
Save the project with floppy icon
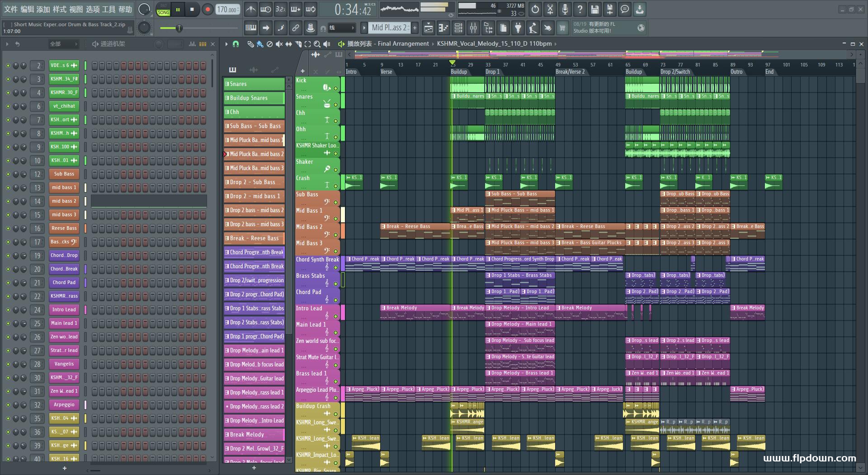tap(595, 9)
